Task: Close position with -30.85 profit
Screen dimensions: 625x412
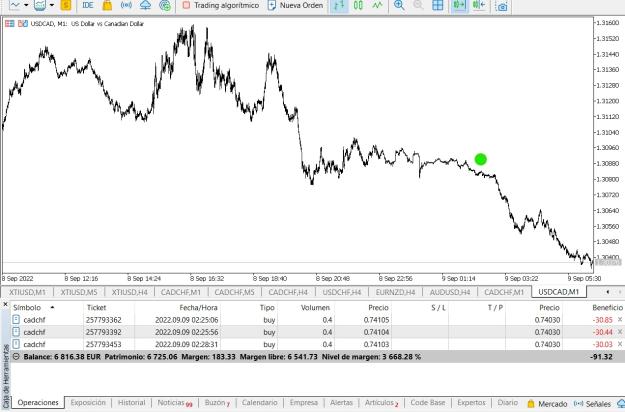Action: click(x=620, y=320)
